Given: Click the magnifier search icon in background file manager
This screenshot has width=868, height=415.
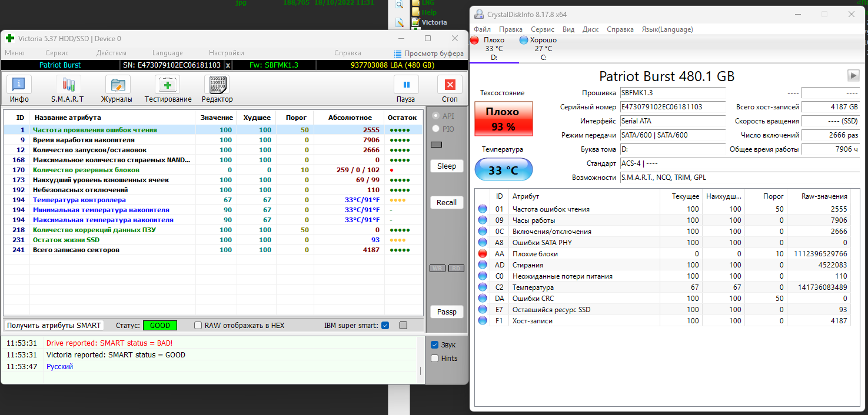Looking at the screenshot, I should [399, 5].
